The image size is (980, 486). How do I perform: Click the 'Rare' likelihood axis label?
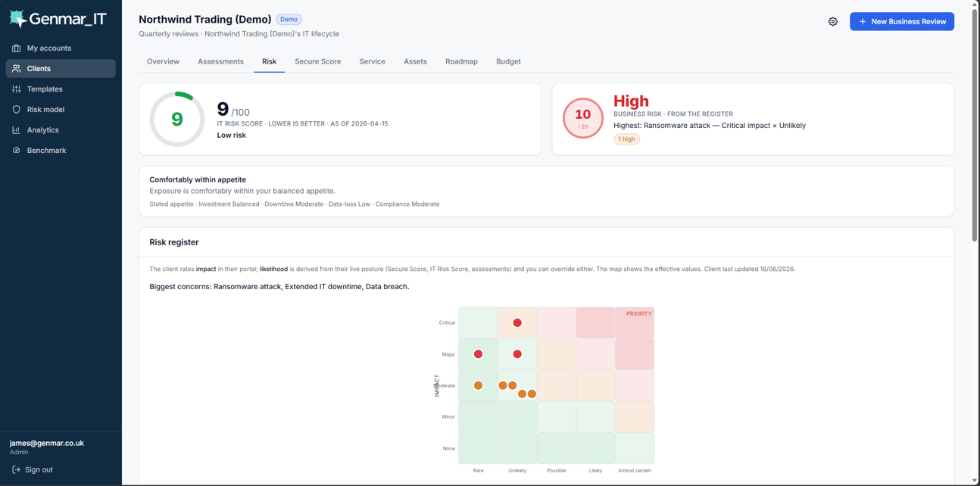478,471
